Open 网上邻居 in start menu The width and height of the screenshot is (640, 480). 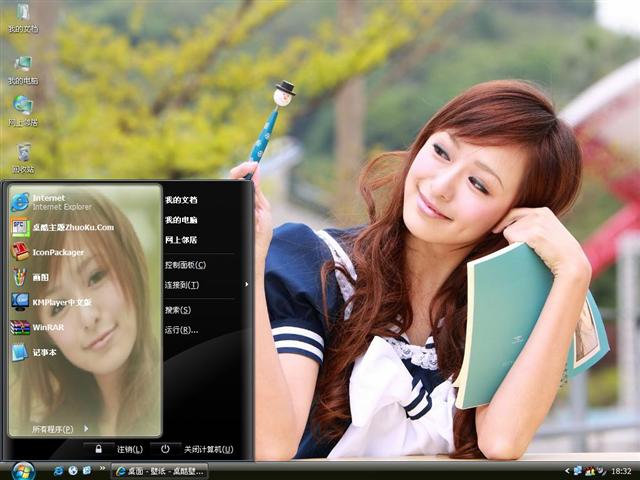pos(181,240)
